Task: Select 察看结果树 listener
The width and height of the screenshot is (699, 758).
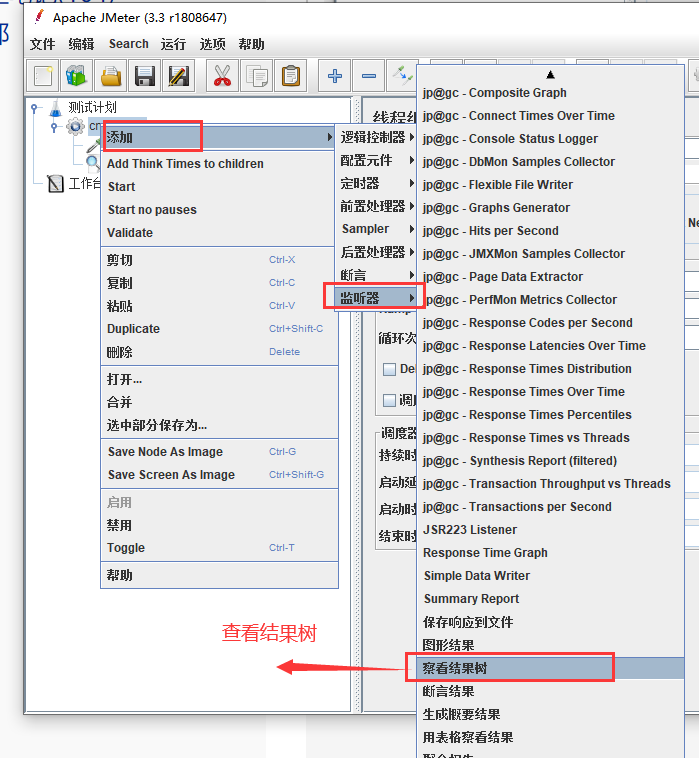Action: coord(551,668)
